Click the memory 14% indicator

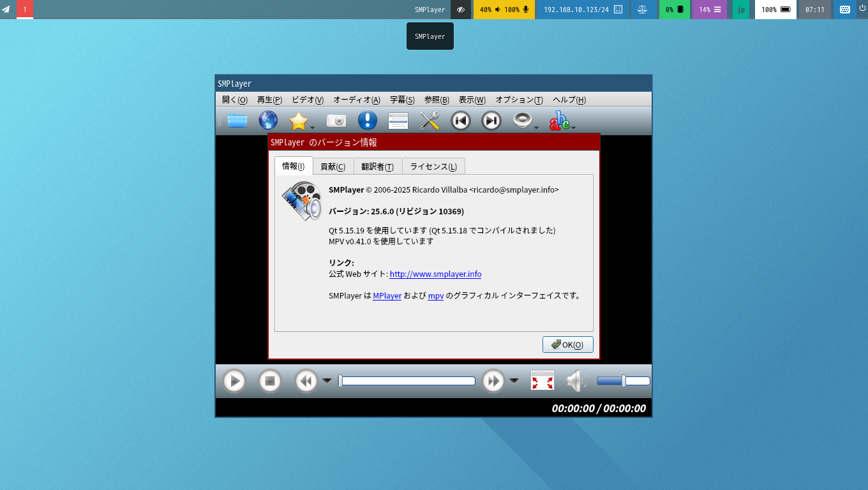point(710,10)
